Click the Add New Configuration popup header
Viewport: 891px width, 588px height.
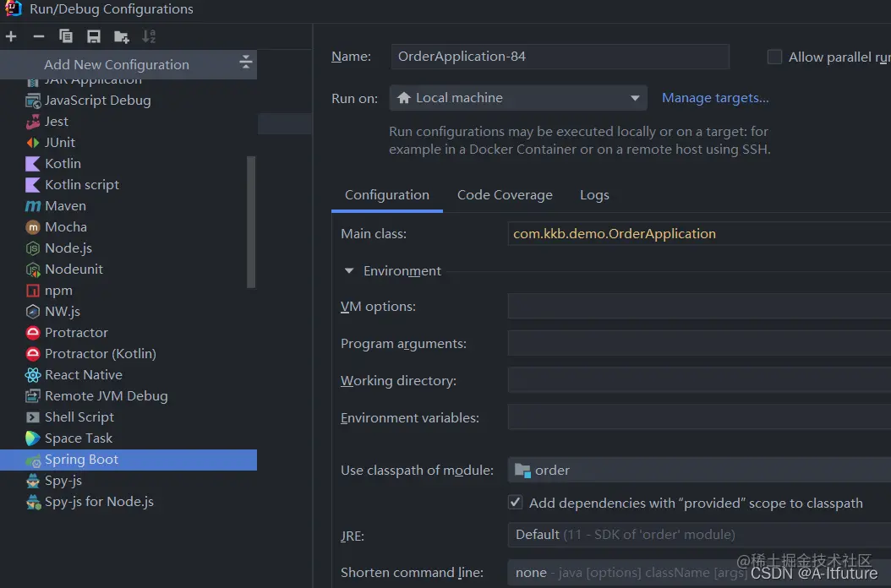coord(128,64)
